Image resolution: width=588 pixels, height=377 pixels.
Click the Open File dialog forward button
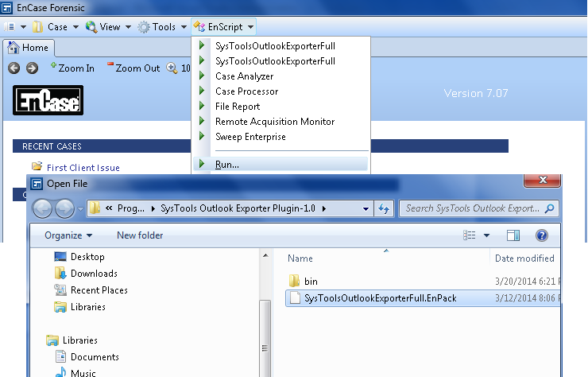pos(65,208)
